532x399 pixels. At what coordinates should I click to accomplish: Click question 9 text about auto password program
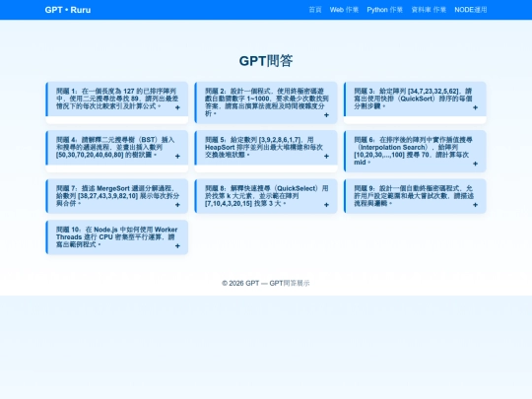pyautogui.click(x=414, y=195)
